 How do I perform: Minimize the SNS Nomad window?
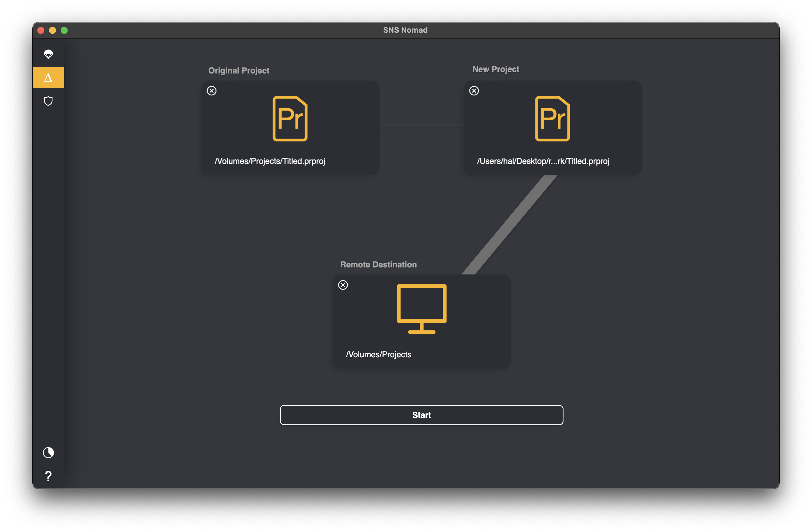[52, 30]
